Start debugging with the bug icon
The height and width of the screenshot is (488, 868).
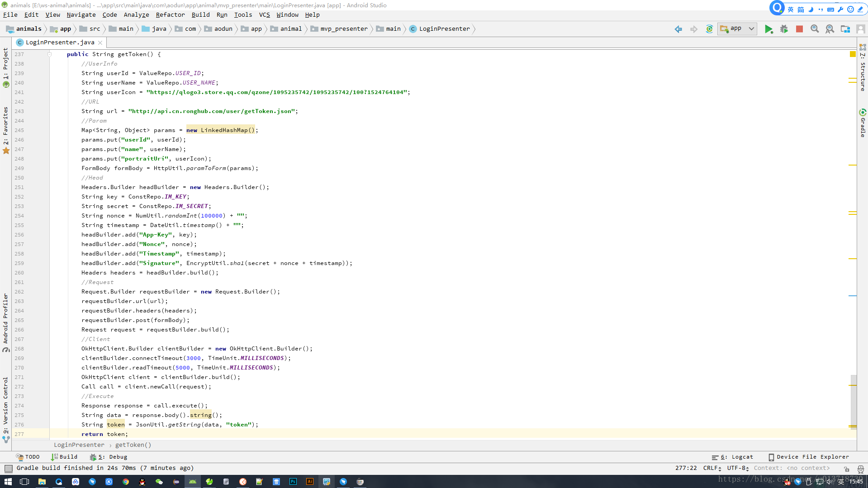point(784,29)
